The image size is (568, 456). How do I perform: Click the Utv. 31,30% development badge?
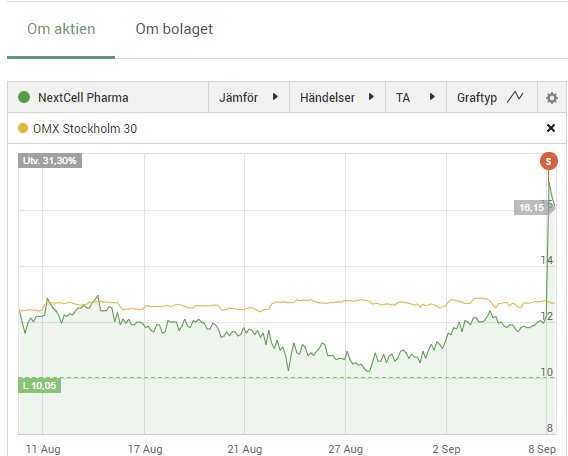click(x=50, y=160)
